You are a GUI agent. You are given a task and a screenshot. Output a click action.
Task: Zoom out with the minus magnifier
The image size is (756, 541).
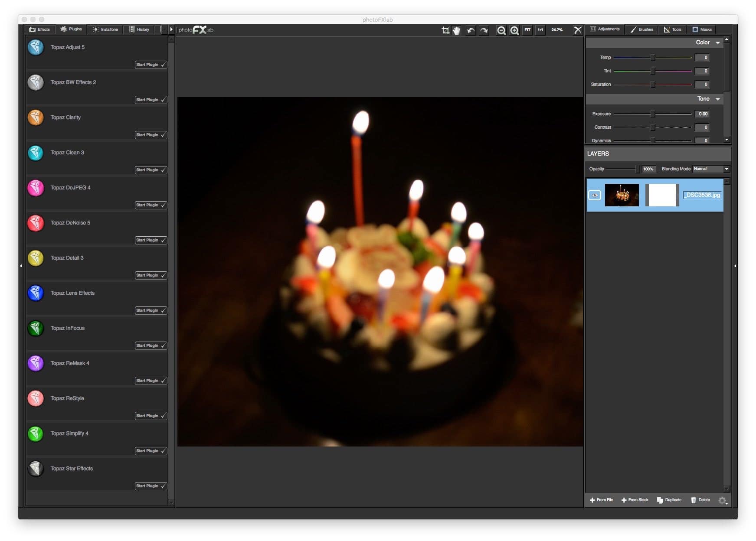point(501,30)
